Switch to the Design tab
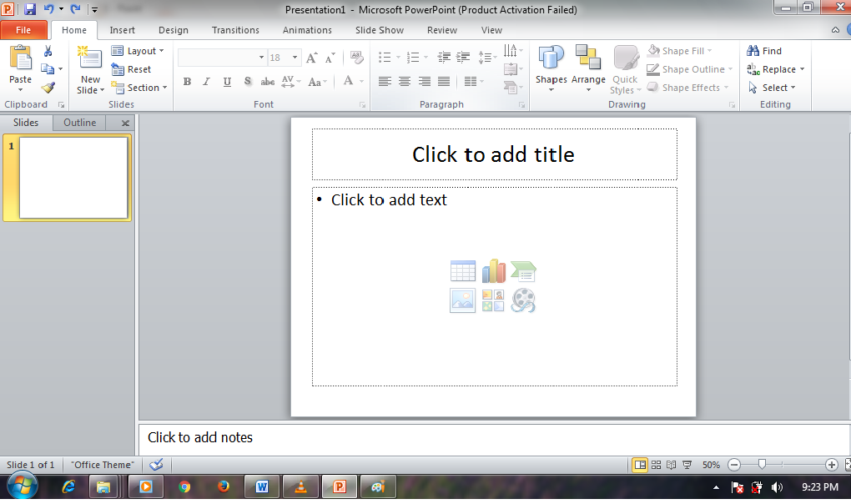The width and height of the screenshot is (851, 504). (174, 30)
